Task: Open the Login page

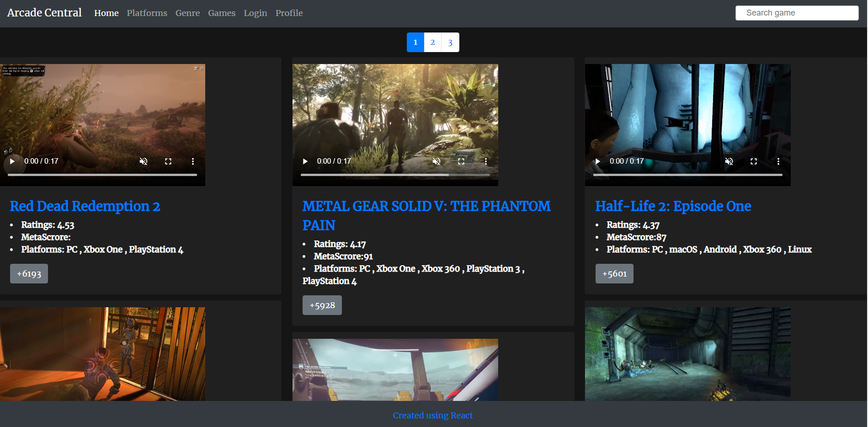Action: coord(256,13)
